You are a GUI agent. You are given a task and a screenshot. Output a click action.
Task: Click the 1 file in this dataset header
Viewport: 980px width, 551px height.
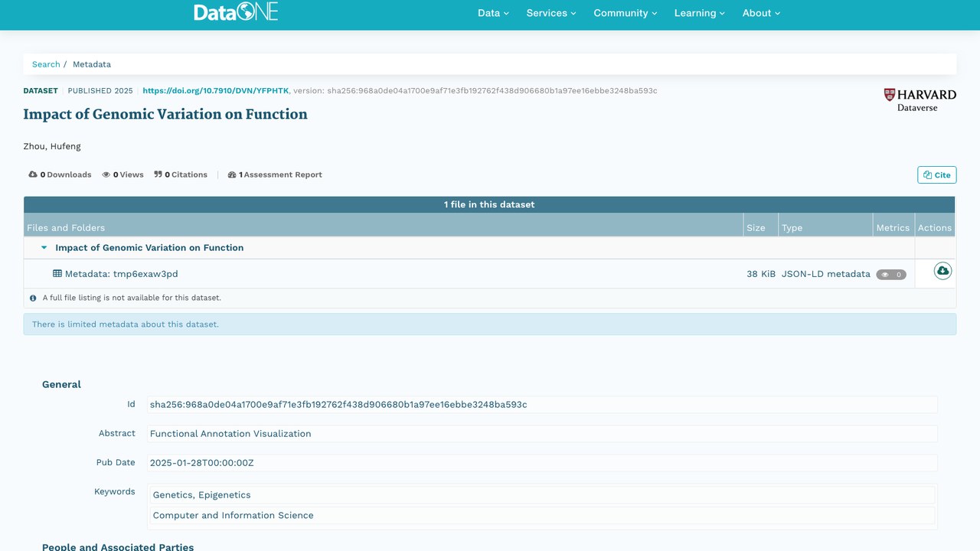click(x=489, y=204)
